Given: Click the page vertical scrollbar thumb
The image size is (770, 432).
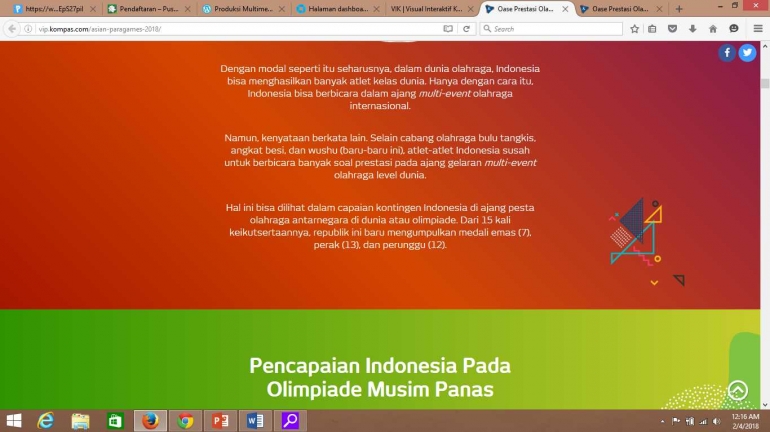Looking at the screenshot, I should pyautogui.click(x=765, y=82).
